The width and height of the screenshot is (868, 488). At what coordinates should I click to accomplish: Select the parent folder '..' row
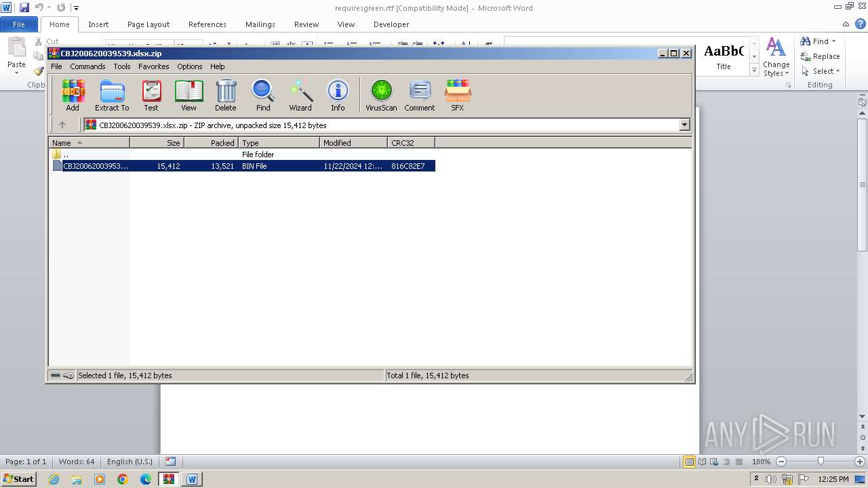pos(241,155)
